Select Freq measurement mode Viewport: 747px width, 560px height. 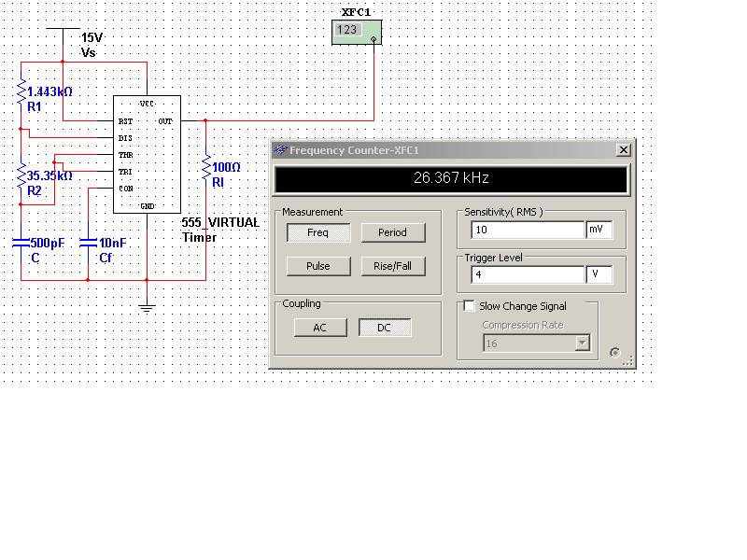317,232
